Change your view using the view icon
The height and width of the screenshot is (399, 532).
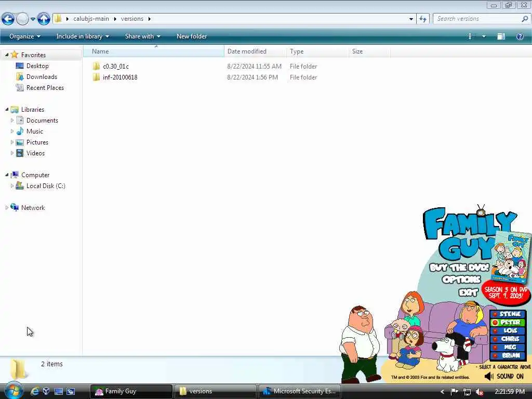(x=470, y=36)
